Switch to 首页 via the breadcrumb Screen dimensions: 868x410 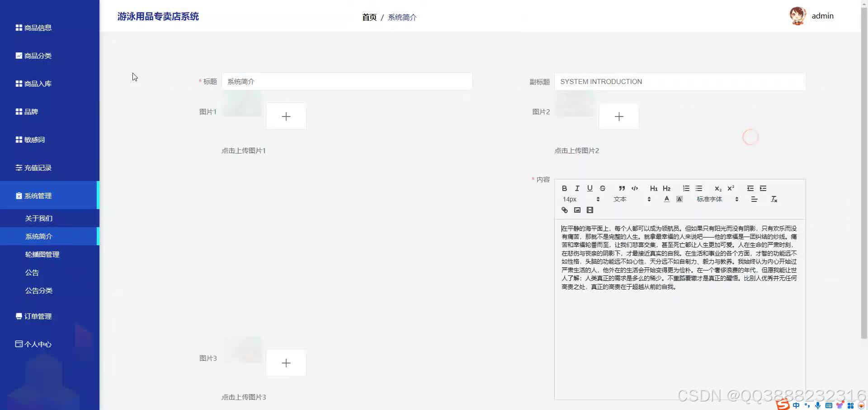pos(369,17)
